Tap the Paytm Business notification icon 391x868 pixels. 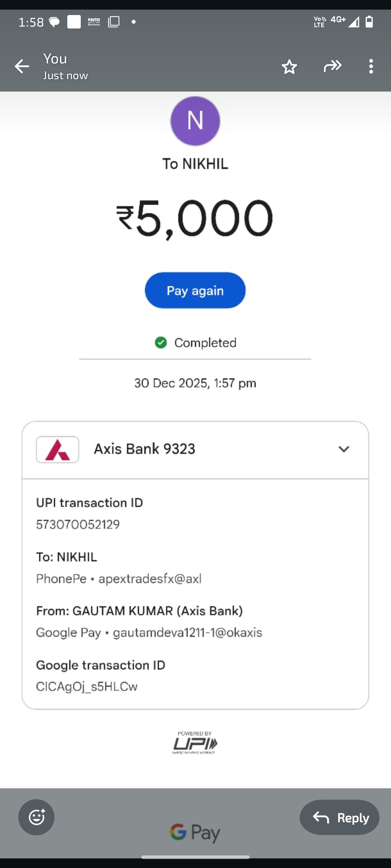click(x=94, y=22)
